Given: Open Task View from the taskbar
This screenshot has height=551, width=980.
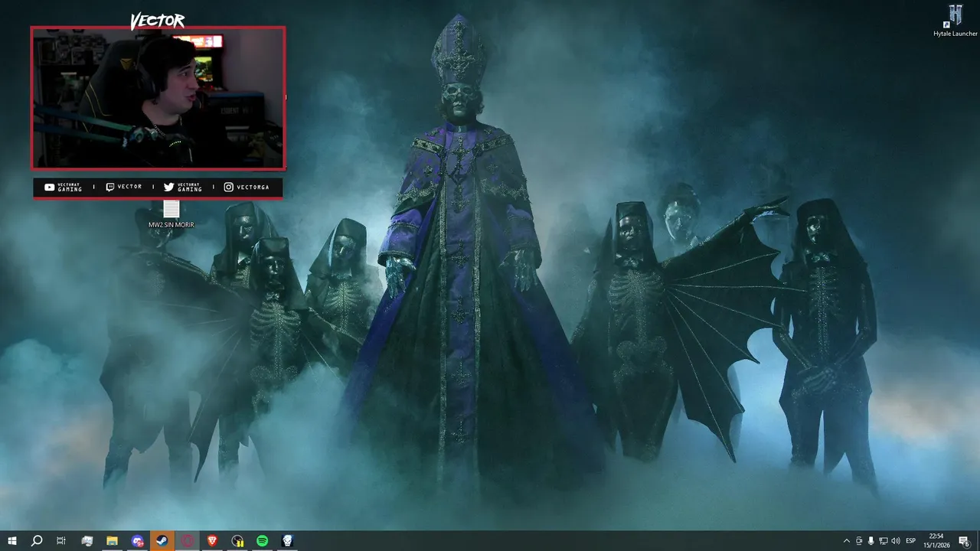Looking at the screenshot, I should (x=61, y=541).
